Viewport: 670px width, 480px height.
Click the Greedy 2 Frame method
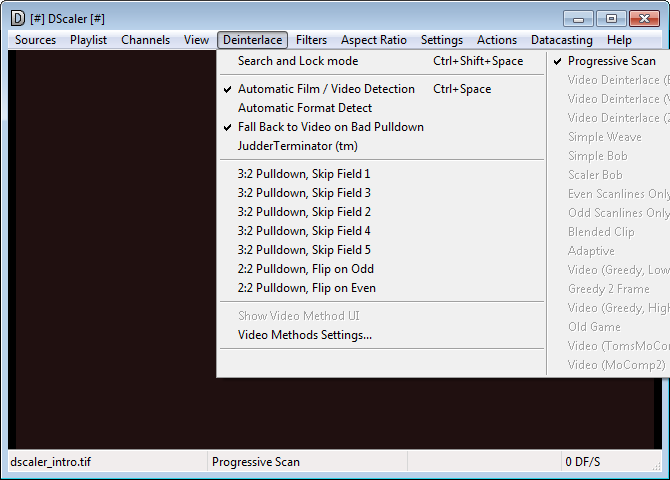(609, 289)
